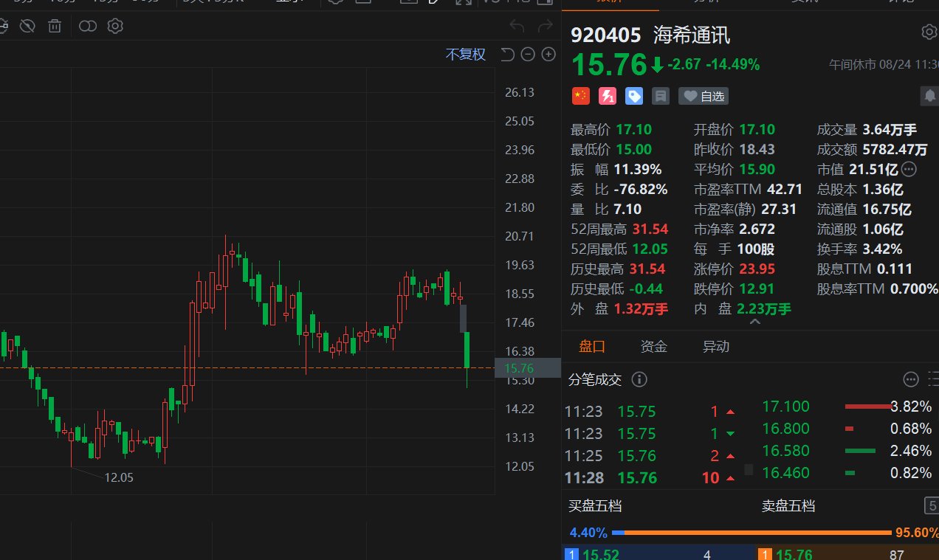Switch to the 异动 tab

716,347
